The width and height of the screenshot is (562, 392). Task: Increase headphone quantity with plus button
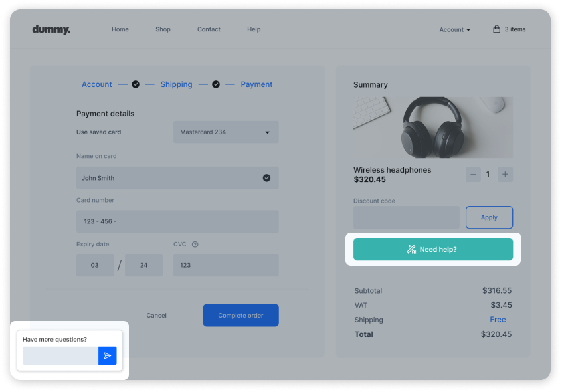[x=505, y=175]
